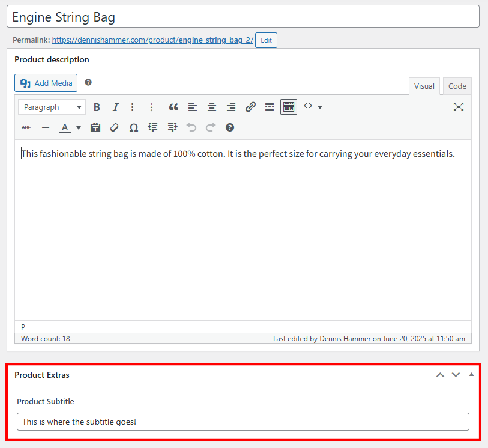This screenshot has width=488, height=448.
Task: Switch to the Code tab
Action: (x=457, y=86)
